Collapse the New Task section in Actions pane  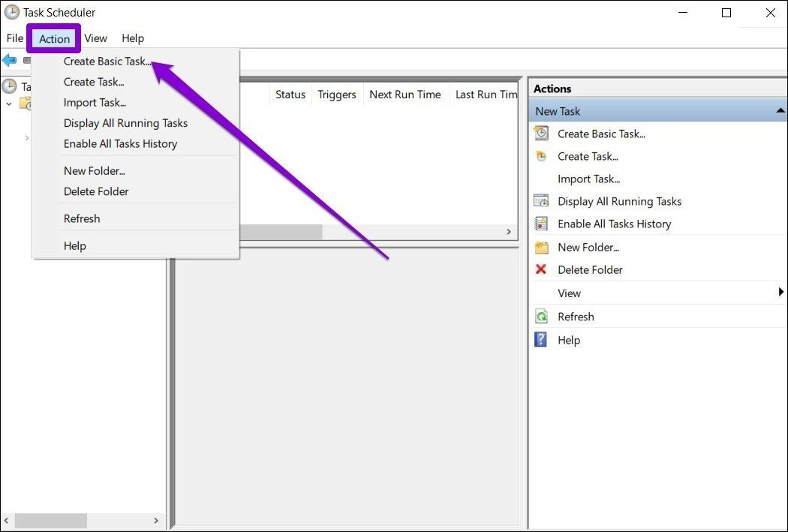point(778,110)
